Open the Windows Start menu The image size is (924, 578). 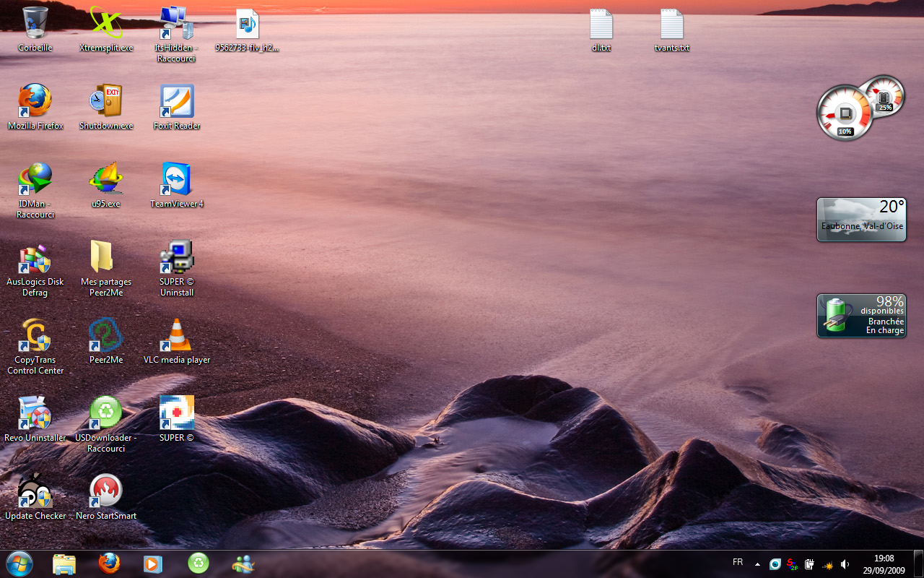[19, 563]
